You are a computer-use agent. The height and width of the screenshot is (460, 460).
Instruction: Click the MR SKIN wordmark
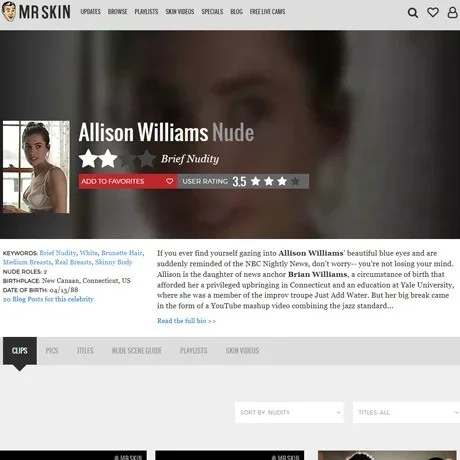[44, 12]
